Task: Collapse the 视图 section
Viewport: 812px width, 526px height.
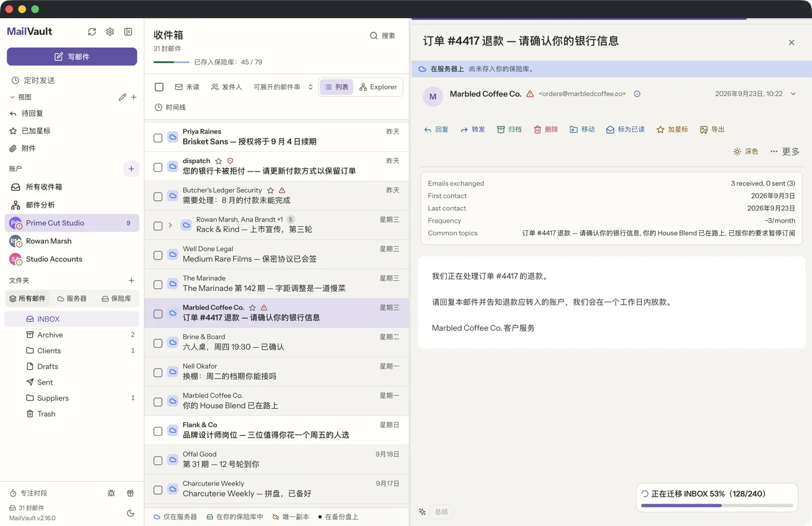Action: coord(20,97)
